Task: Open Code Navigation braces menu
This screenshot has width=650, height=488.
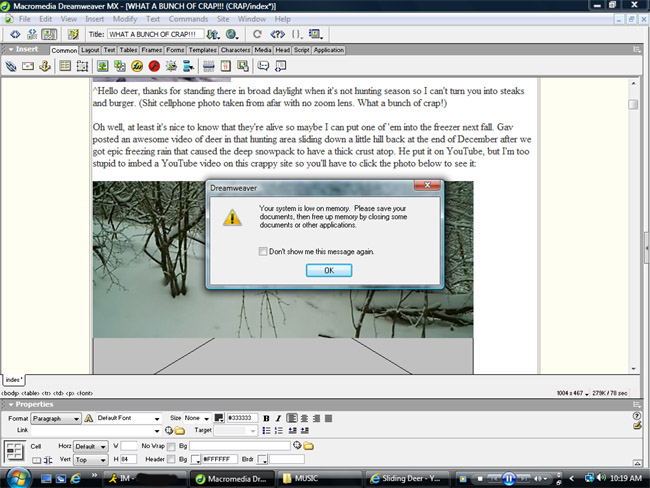Action: tap(297, 34)
